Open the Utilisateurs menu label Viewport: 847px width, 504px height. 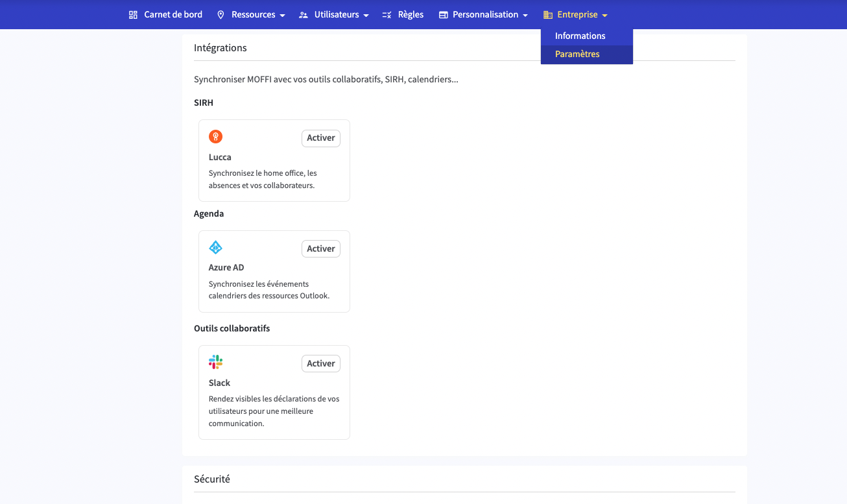click(x=337, y=14)
